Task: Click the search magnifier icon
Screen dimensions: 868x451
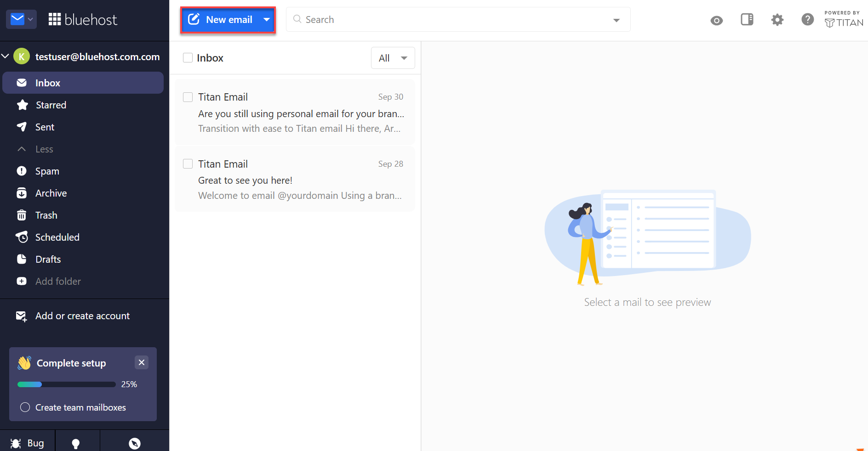Action: pos(297,19)
